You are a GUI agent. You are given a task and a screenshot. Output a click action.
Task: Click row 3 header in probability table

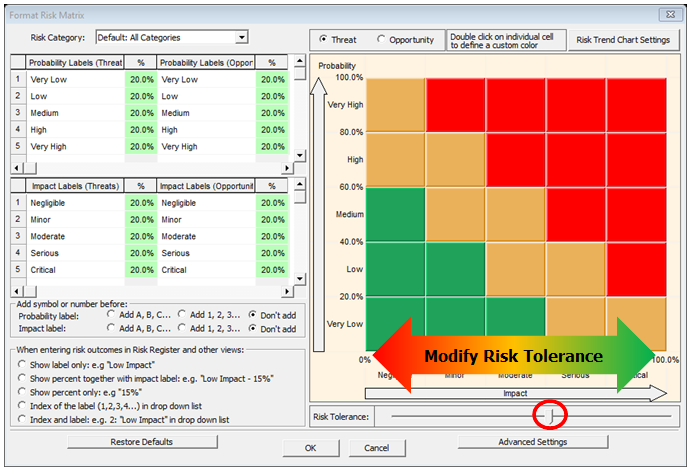click(x=18, y=113)
